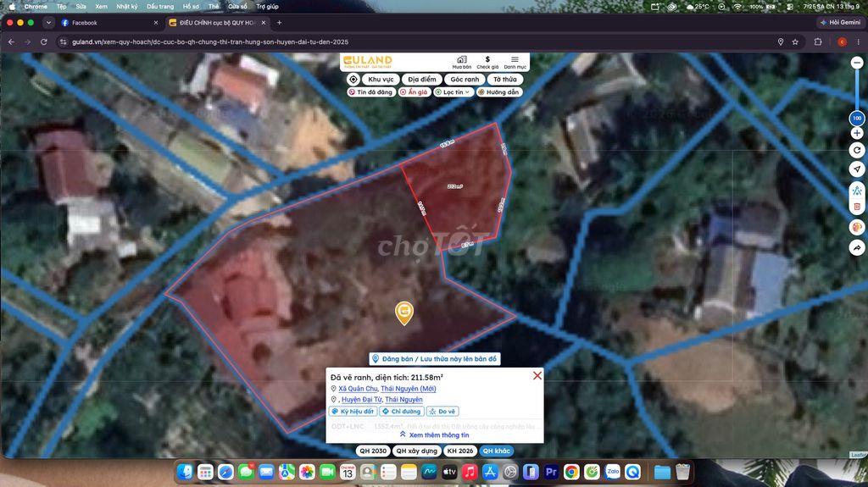Open the Khu vực filter
The height and width of the screenshot is (487, 868).
point(381,79)
